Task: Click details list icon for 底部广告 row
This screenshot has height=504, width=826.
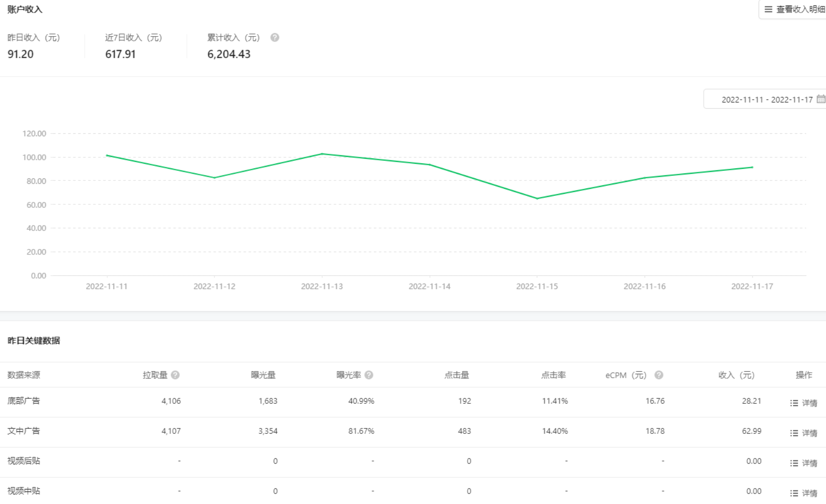Action: point(794,403)
